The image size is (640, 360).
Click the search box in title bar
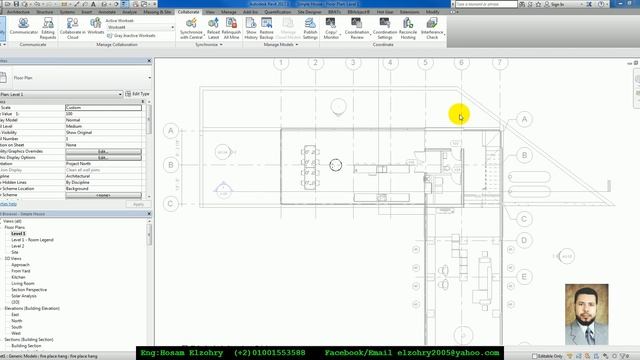[x=486, y=4]
